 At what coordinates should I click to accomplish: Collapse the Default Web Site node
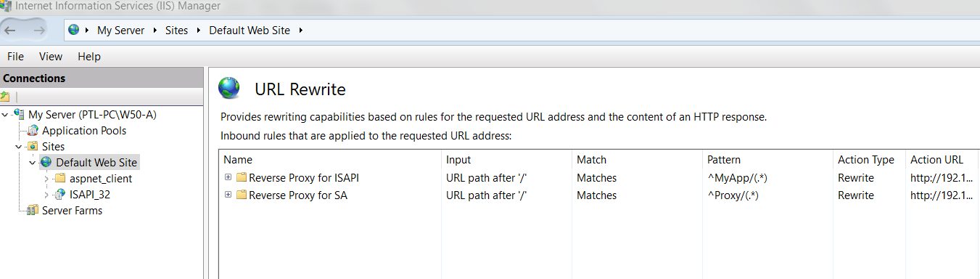coord(32,162)
